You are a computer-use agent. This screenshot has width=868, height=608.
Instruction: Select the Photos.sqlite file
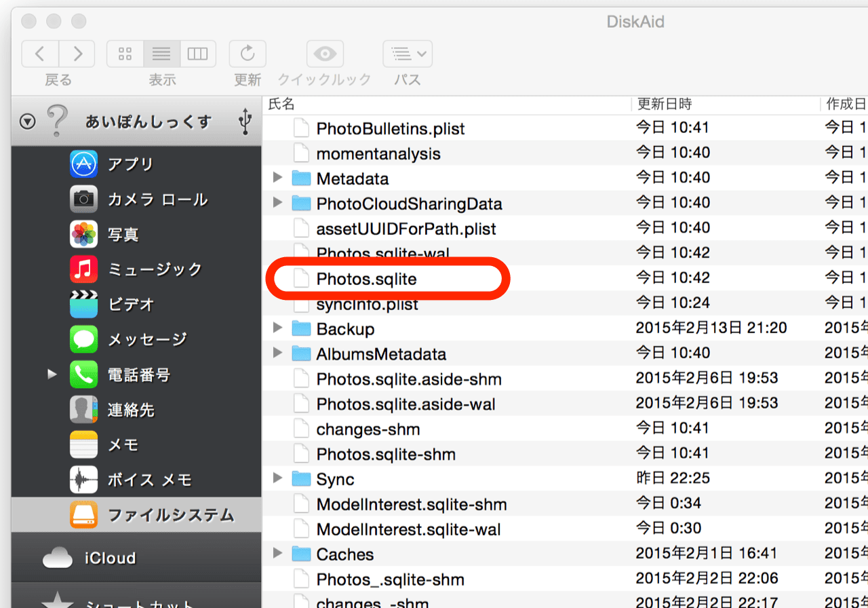pyautogui.click(x=566, y=278)
